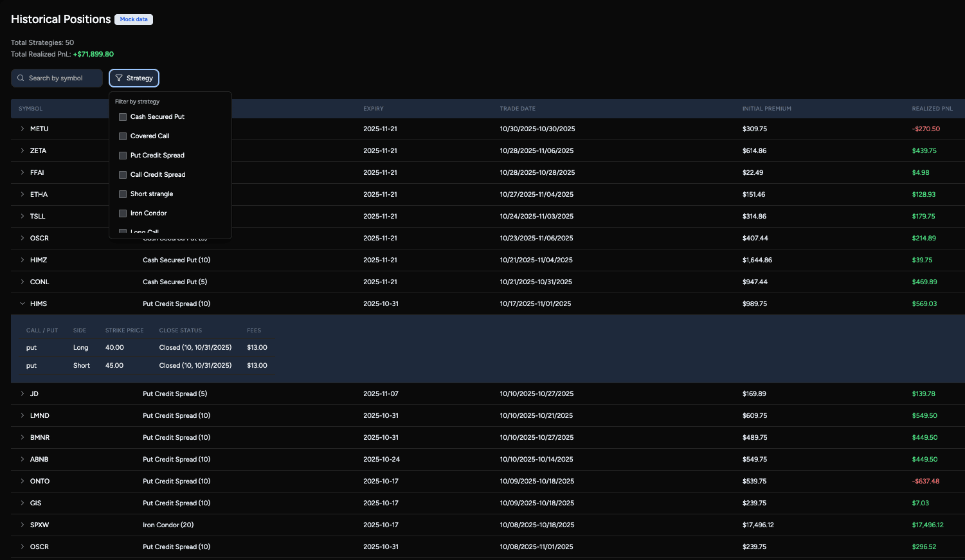The image size is (965, 560).
Task: Expand the SPXW Iron Condor row
Action: coord(23,525)
